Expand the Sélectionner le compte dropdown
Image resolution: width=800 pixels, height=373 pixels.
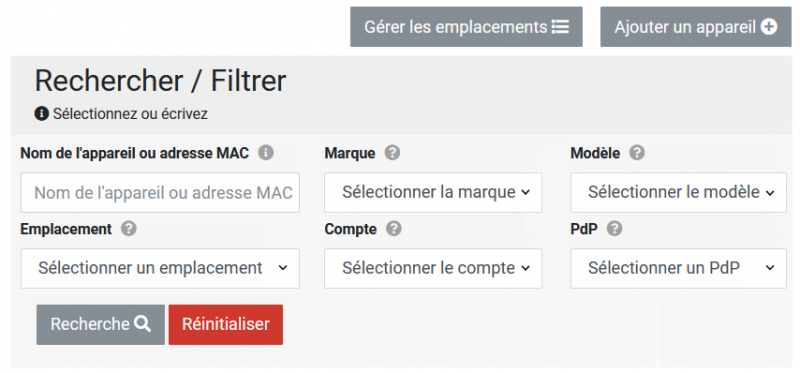tap(433, 268)
